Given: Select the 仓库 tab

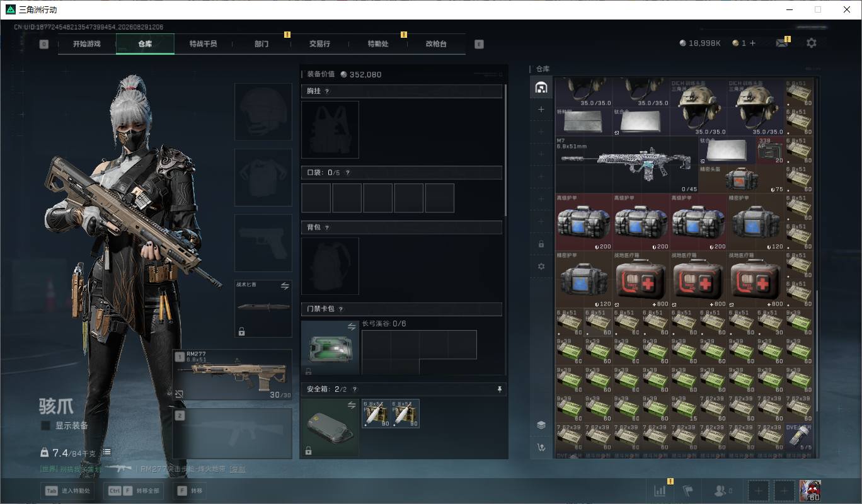Looking at the screenshot, I should [x=145, y=44].
